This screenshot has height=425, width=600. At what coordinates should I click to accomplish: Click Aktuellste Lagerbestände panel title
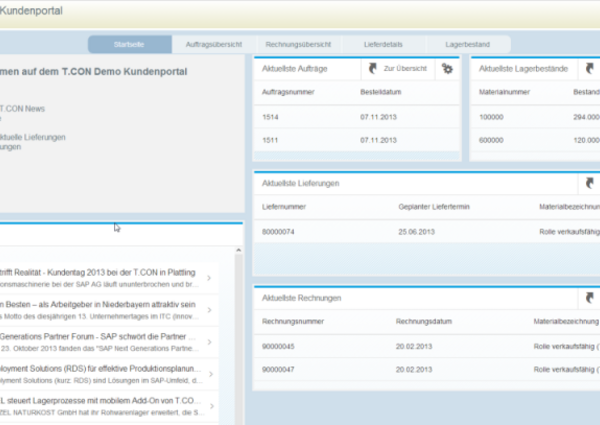tap(523, 69)
